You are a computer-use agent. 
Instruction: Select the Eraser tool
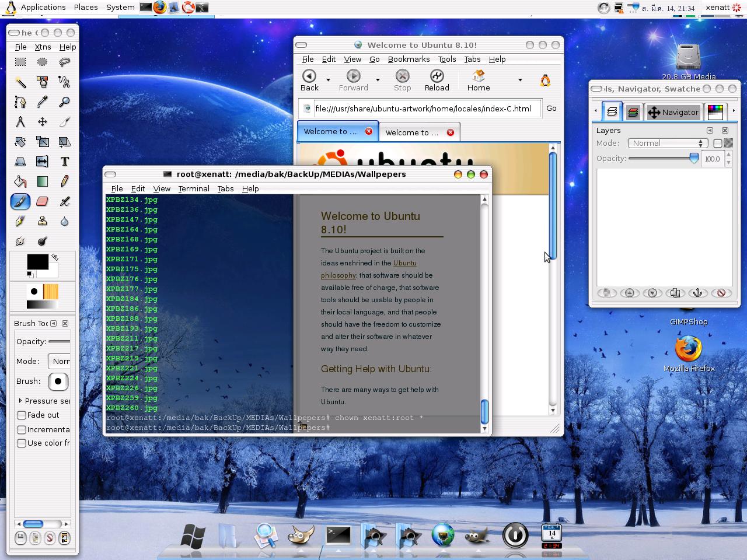42,201
